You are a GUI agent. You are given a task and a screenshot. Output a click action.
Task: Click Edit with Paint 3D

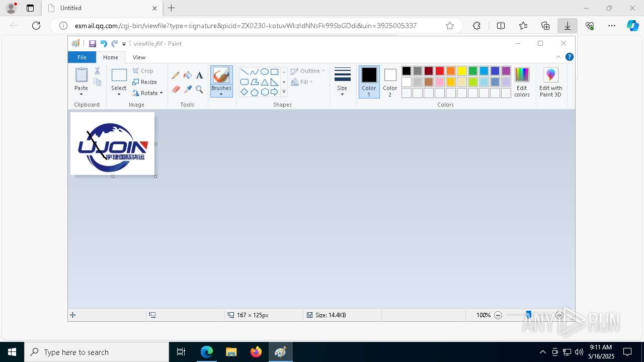[551, 82]
